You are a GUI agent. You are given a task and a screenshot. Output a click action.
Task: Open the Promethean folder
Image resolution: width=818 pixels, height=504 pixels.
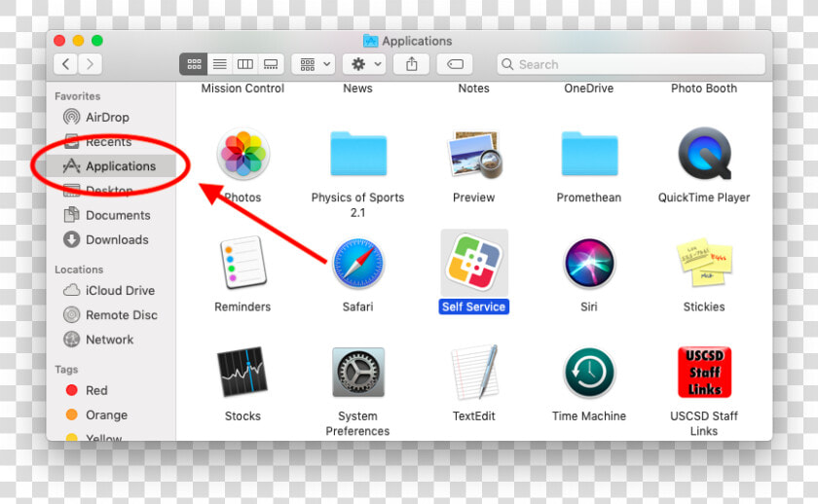coord(589,154)
